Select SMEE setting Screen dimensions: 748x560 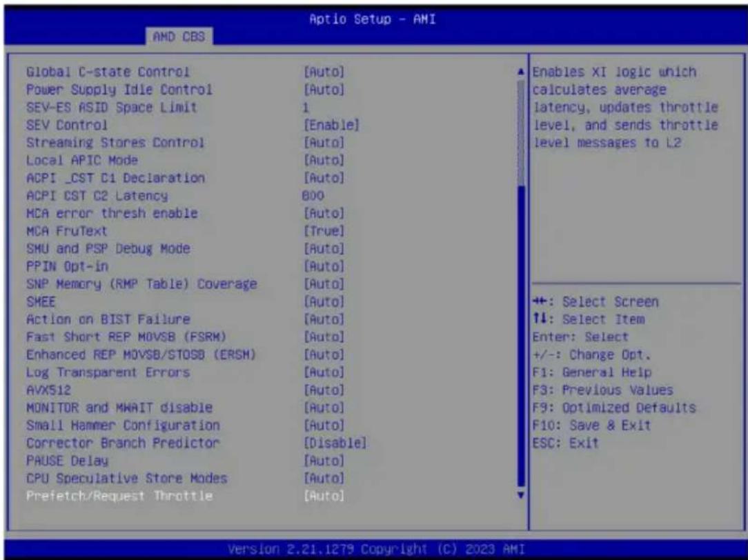pos(41,301)
